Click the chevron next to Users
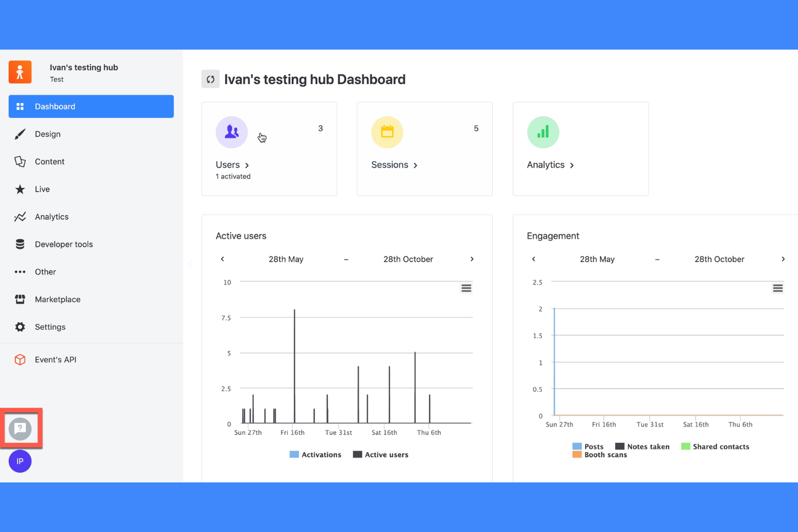Viewport: 798px width, 532px height. click(x=247, y=165)
